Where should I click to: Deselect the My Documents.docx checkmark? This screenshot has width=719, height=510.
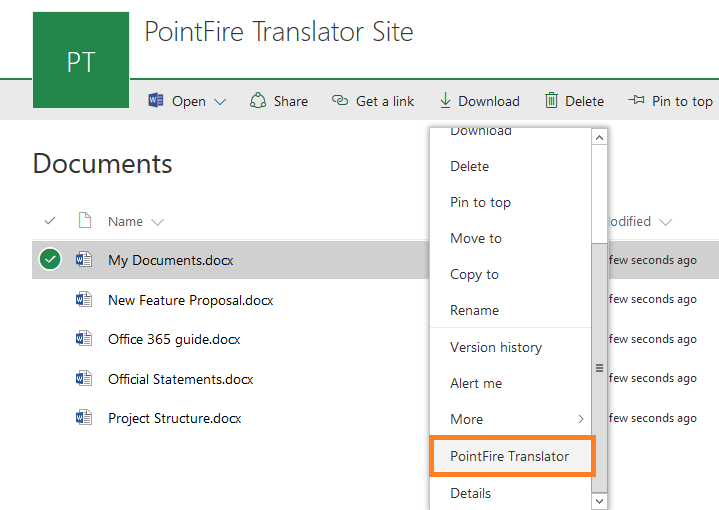point(50,259)
